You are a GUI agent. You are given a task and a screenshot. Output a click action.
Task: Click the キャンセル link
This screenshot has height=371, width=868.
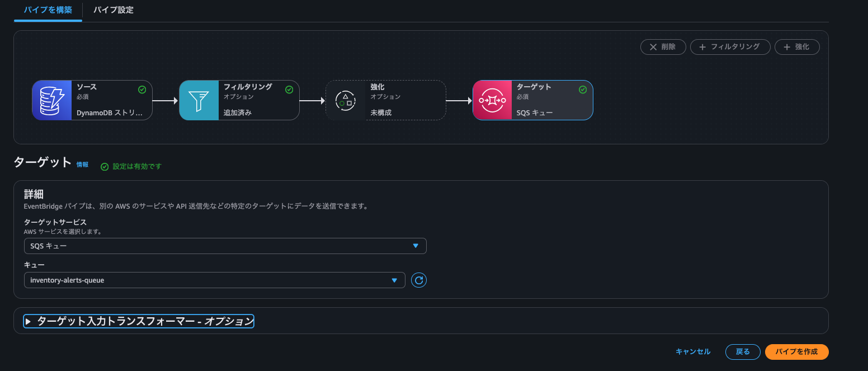click(x=693, y=351)
